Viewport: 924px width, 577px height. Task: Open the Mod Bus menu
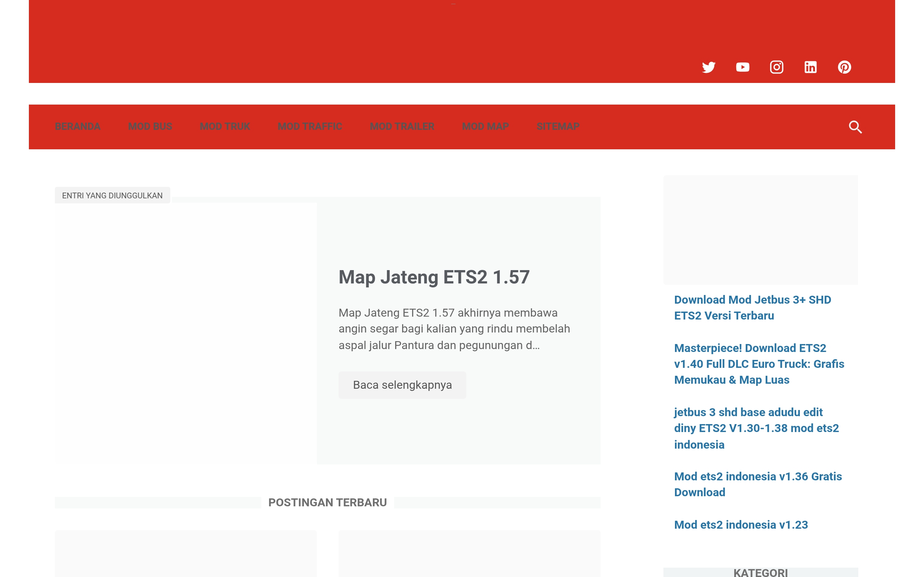tap(150, 126)
